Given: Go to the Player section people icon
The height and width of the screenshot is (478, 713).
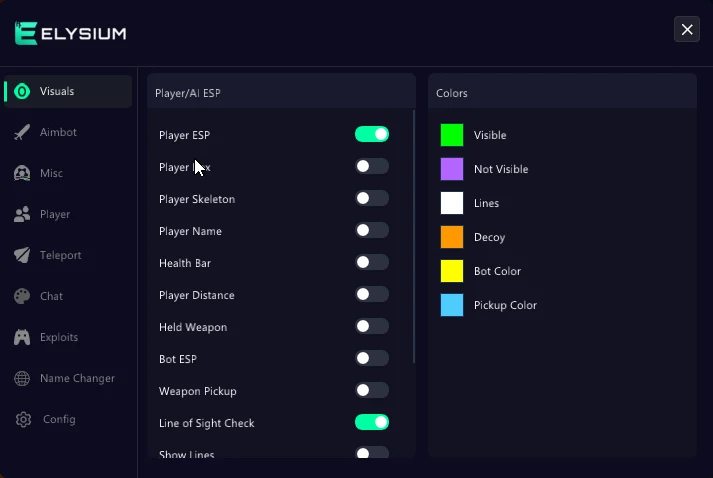Looking at the screenshot, I should [x=22, y=214].
